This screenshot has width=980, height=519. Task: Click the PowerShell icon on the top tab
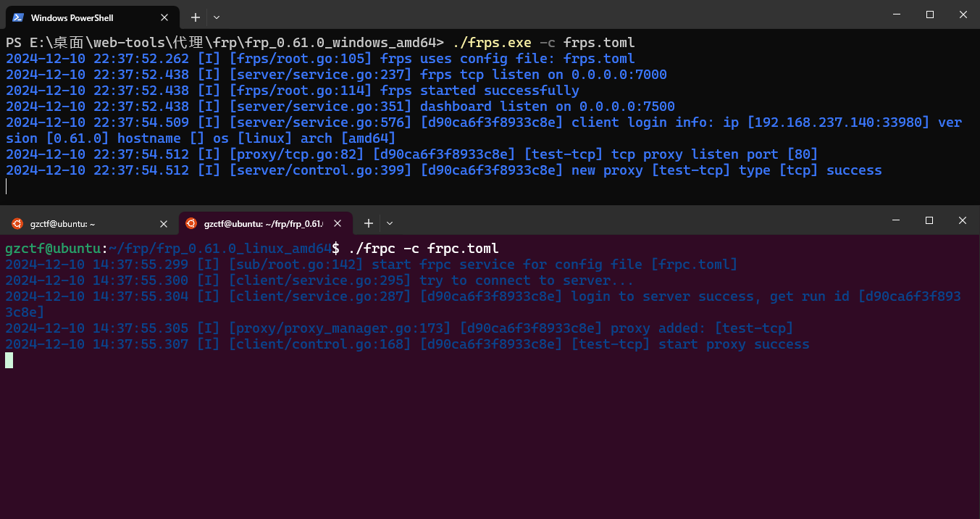pyautogui.click(x=17, y=17)
